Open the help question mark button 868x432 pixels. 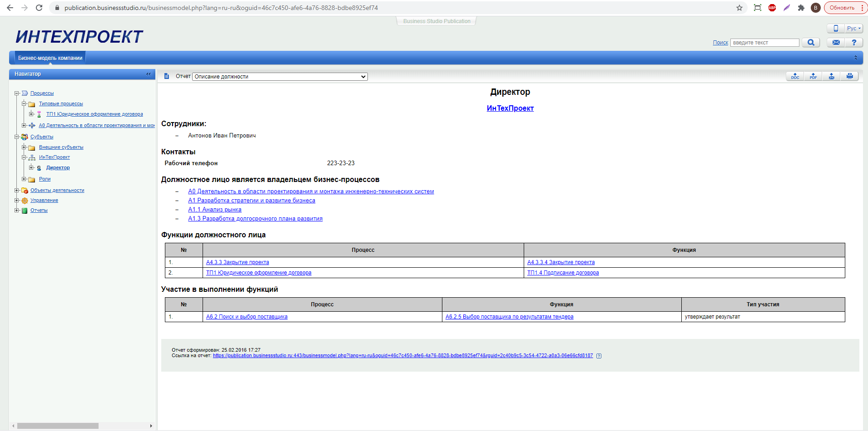[x=854, y=42]
